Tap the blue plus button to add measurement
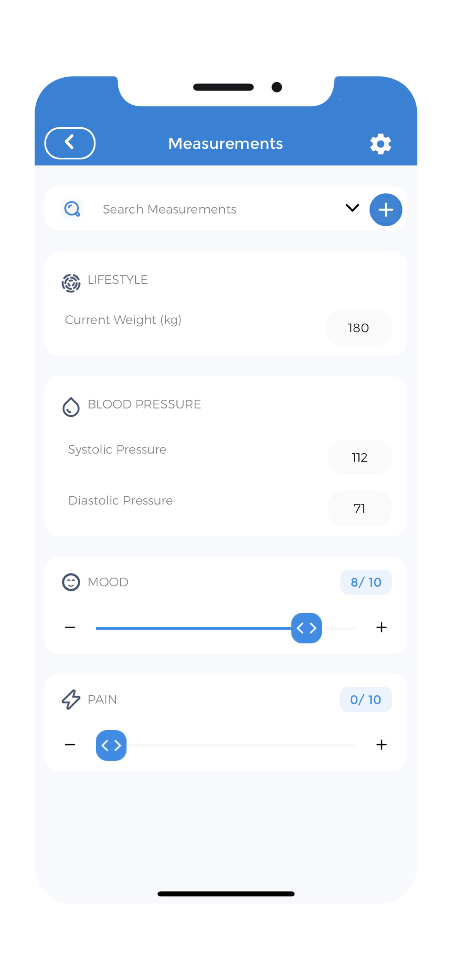The width and height of the screenshot is (453, 980). click(385, 209)
